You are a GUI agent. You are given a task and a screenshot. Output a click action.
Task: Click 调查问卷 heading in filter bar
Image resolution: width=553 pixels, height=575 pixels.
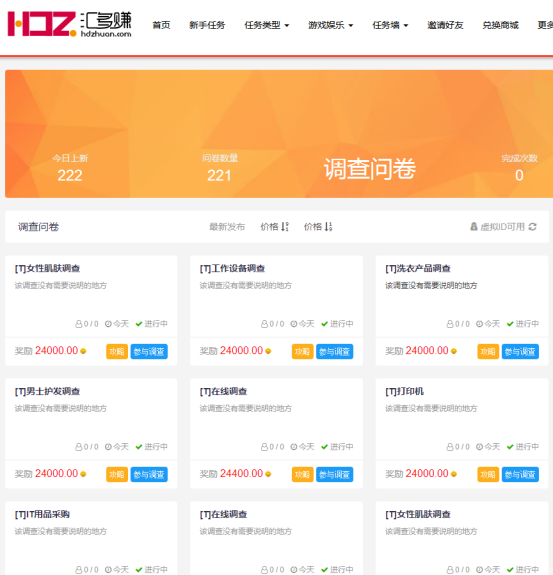[39, 227]
